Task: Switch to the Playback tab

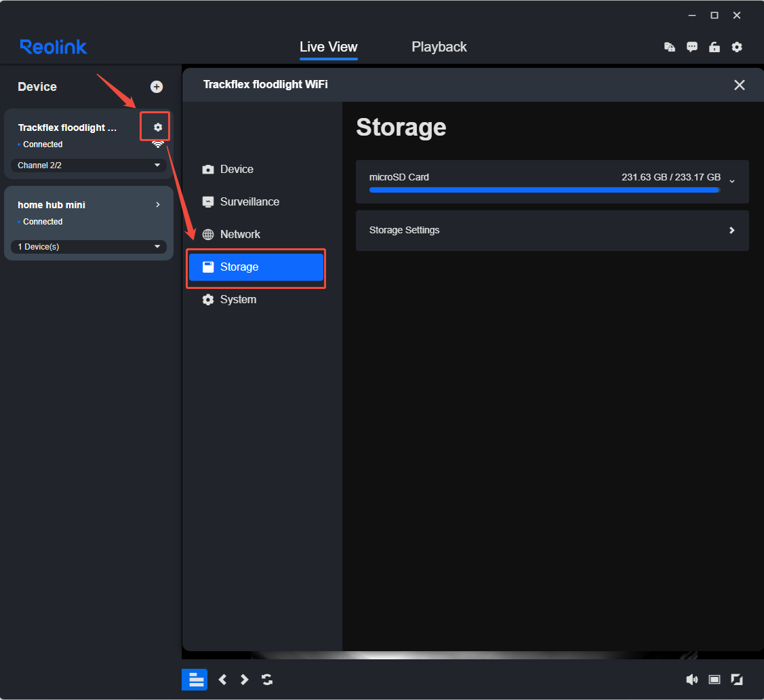Action: point(439,47)
